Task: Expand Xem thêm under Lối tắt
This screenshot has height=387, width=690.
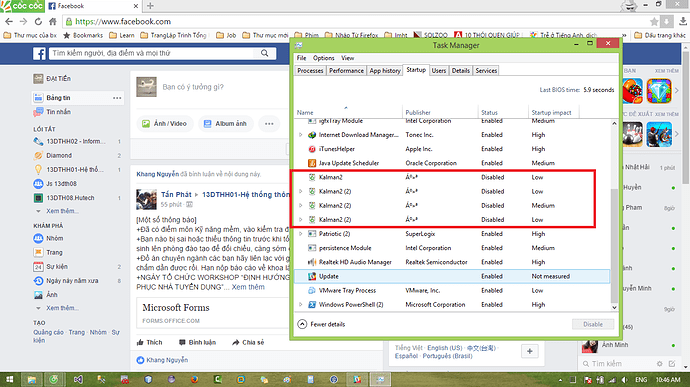Action: pos(62,211)
